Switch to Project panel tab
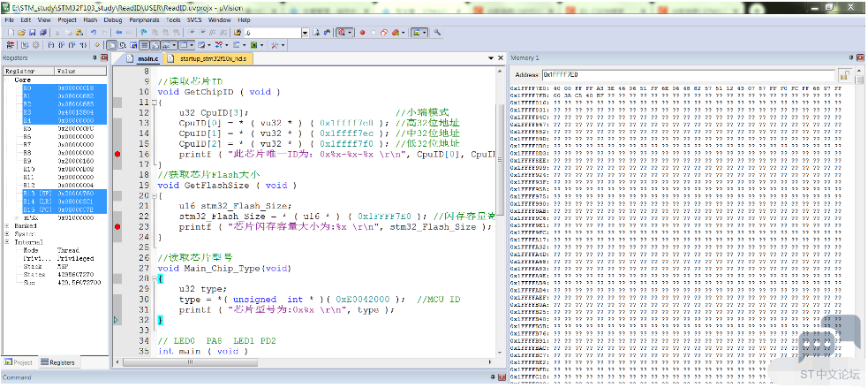Image resolution: width=868 pixels, height=388 pixels. 19,362
